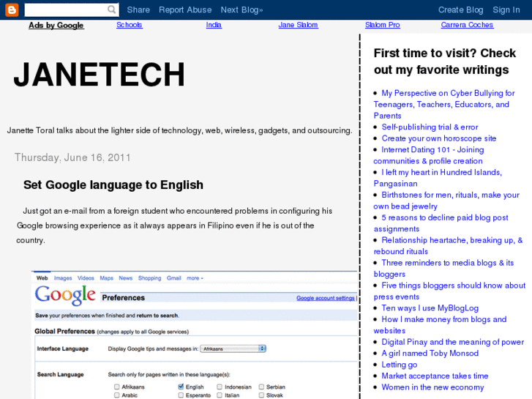Screen dimensions: 532x399
Task: Open the Letting go link
Action: tap(400, 365)
